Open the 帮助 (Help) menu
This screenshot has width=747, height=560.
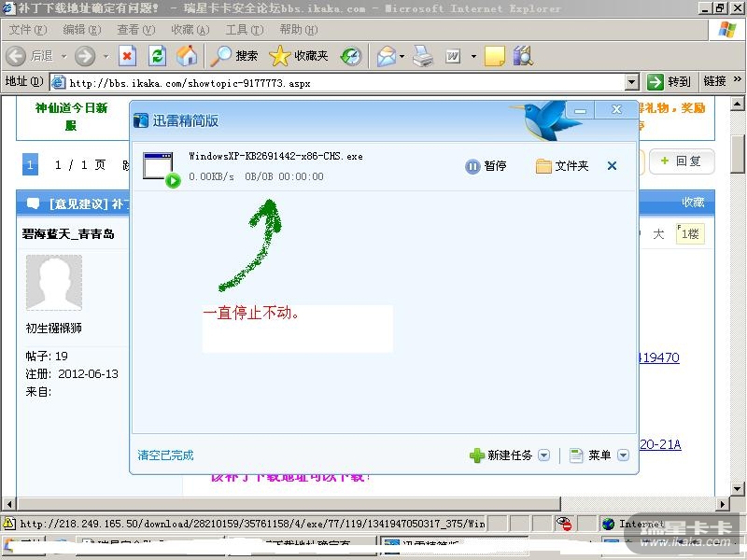(299, 30)
